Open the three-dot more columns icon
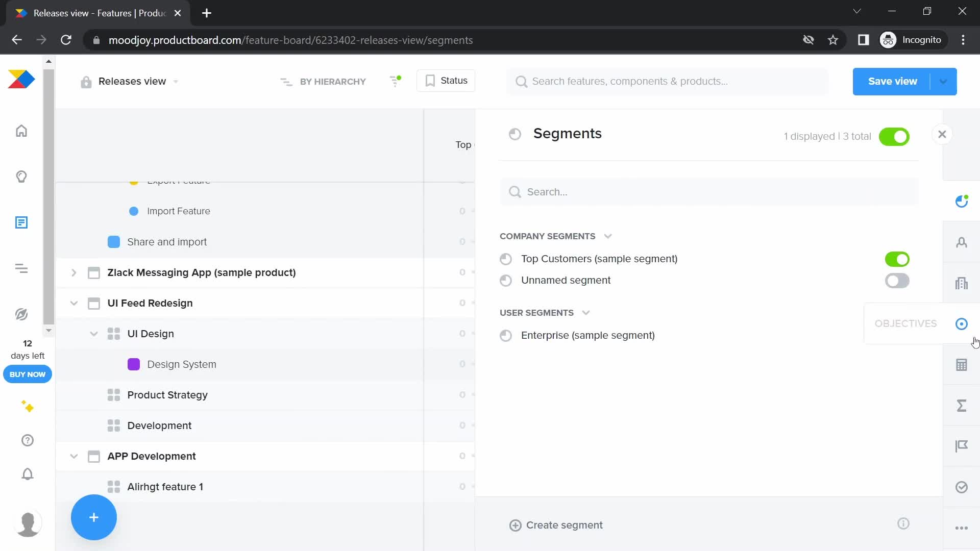This screenshot has height=551, width=980. click(x=962, y=528)
